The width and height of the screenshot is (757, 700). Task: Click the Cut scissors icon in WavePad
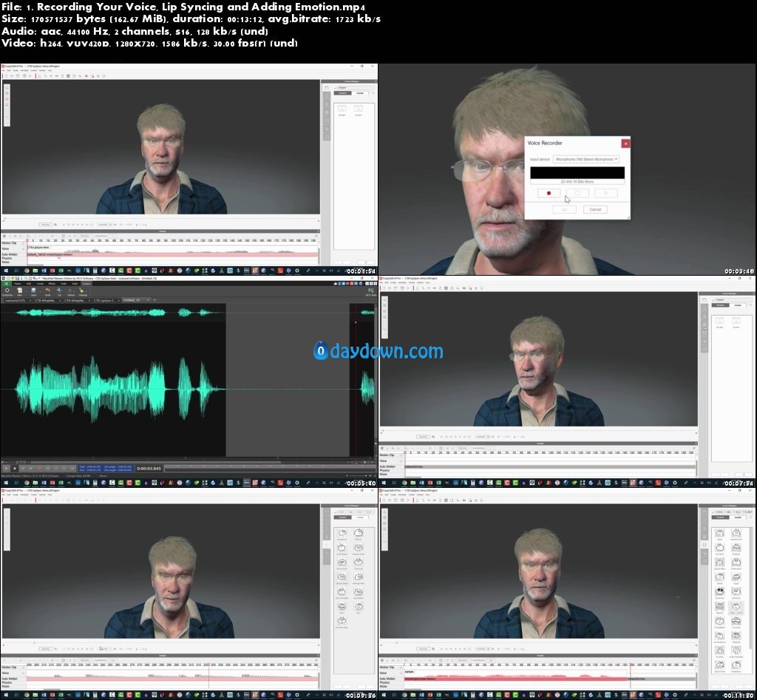[x=59, y=291]
